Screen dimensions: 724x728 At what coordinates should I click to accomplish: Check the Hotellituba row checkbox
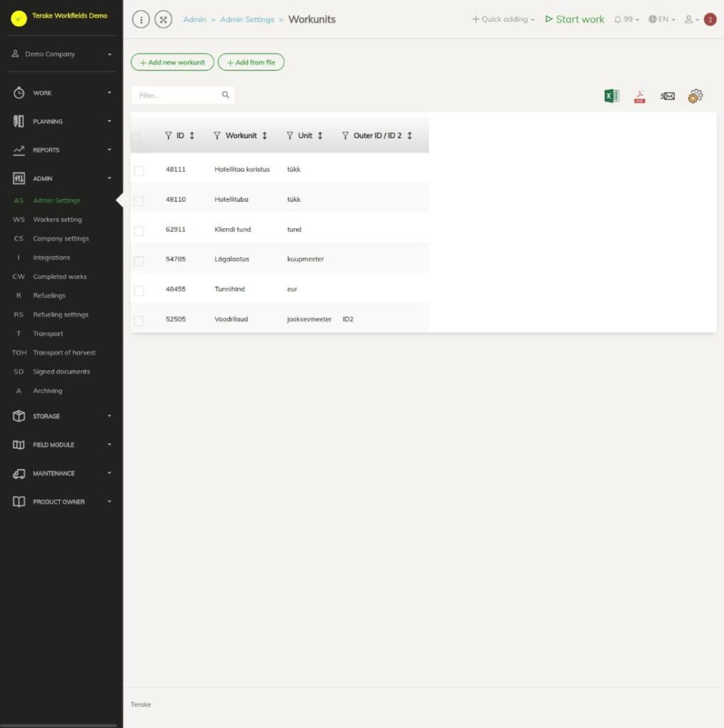click(139, 200)
